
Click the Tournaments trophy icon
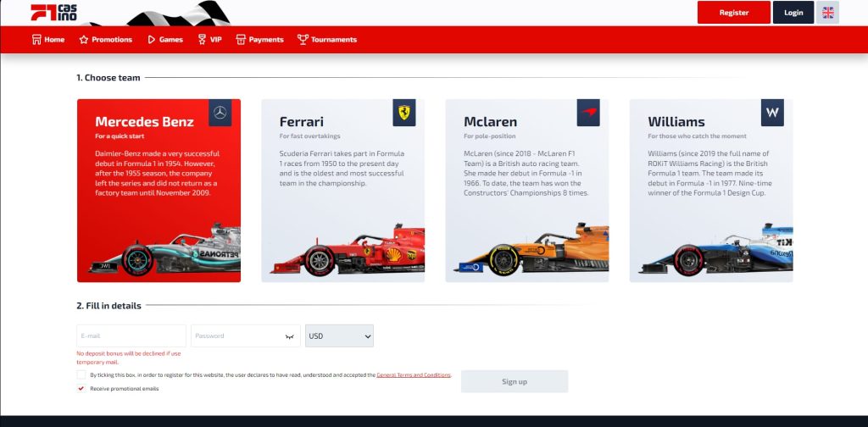303,39
